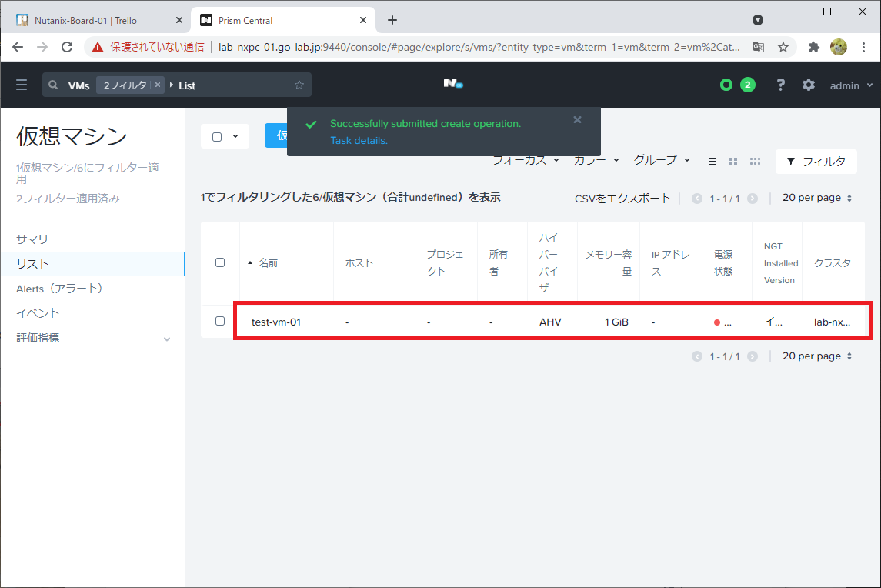The image size is (881, 588).
Task: Open the Nutanix-Board-01 Trello browser tab
Action: pyautogui.click(x=85, y=18)
